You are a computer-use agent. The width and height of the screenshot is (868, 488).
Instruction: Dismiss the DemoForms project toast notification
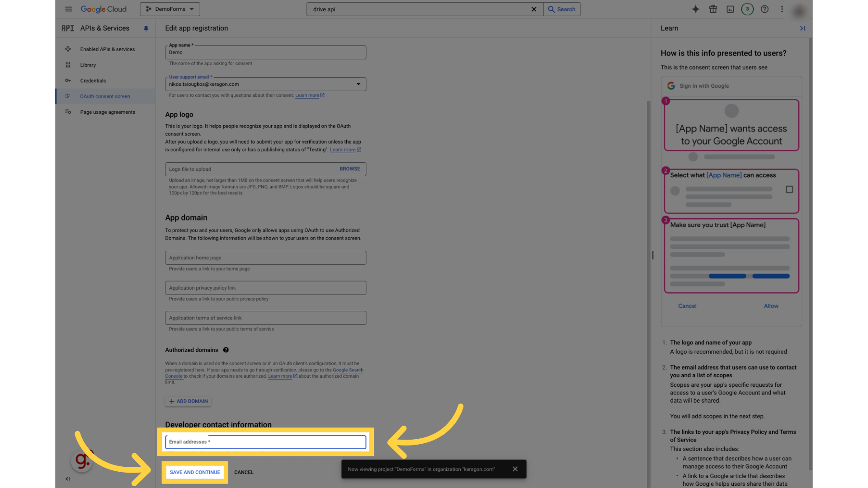[515, 469]
